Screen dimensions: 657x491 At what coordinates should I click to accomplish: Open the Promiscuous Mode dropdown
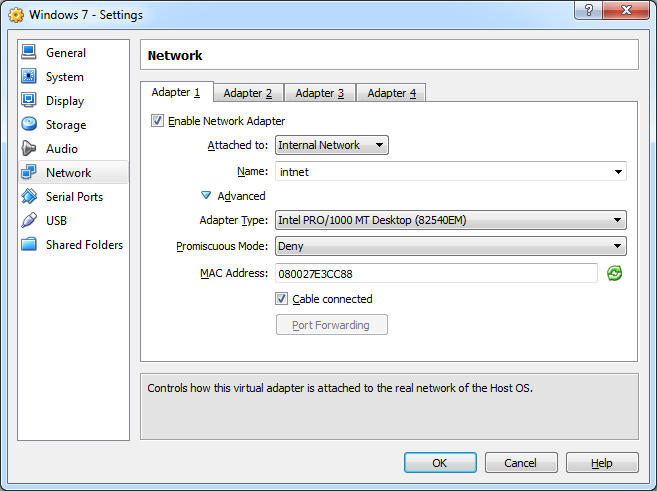tap(450, 246)
